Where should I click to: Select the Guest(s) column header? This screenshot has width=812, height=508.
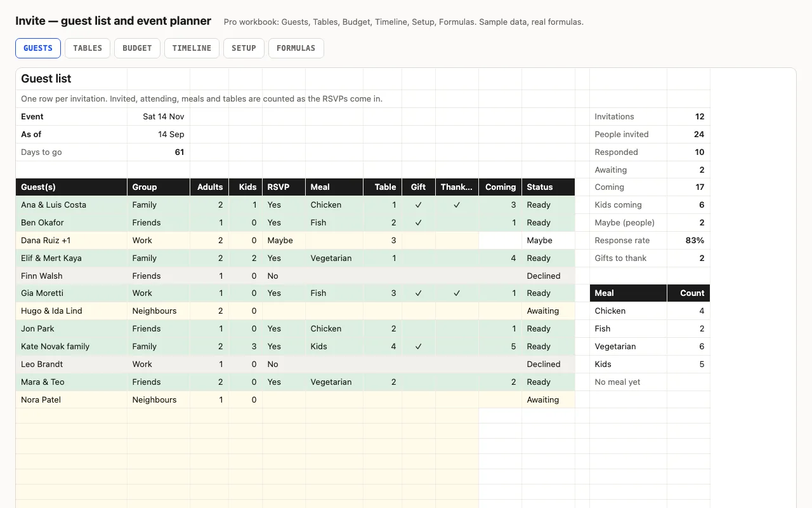point(72,187)
